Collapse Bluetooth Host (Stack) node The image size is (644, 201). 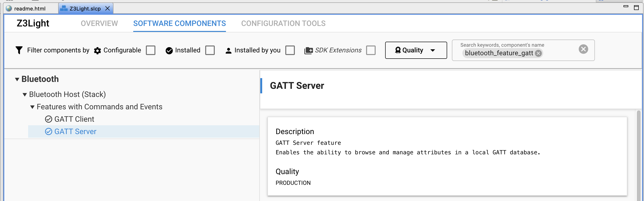25,95
